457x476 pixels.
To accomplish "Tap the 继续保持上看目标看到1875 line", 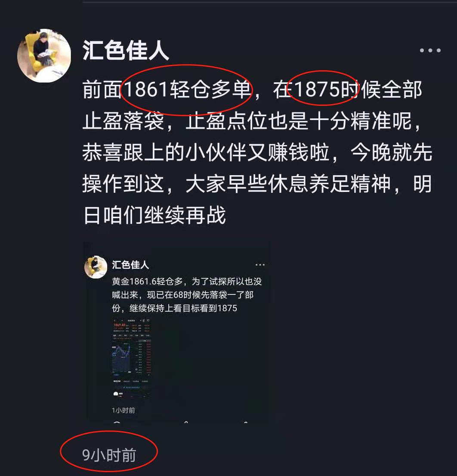I will pos(183,308).
